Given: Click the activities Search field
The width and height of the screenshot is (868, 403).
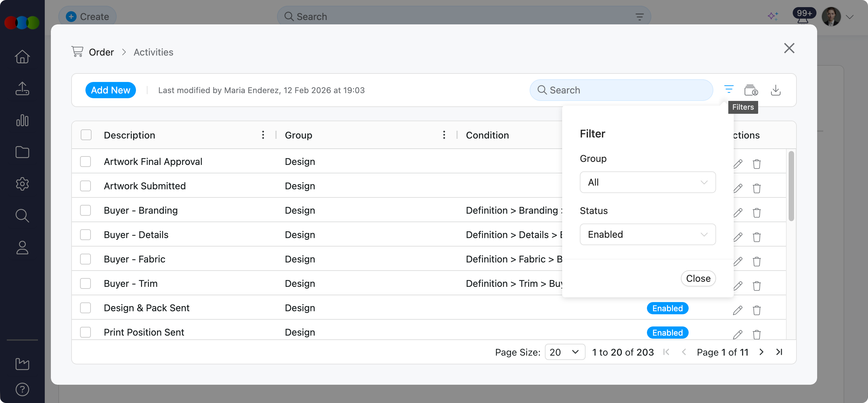Looking at the screenshot, I should pos(621,90).
